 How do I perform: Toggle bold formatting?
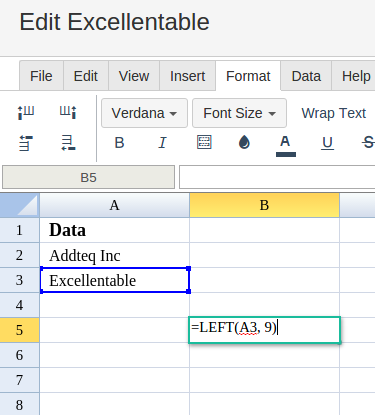coord(119,143)
